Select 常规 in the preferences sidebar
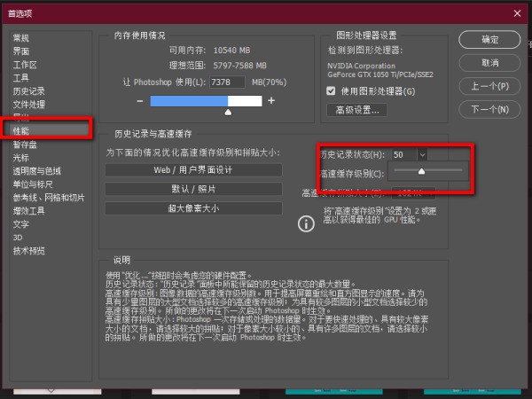Image resolution: width=532 pixels, height=399 pixels. point(20,39)
